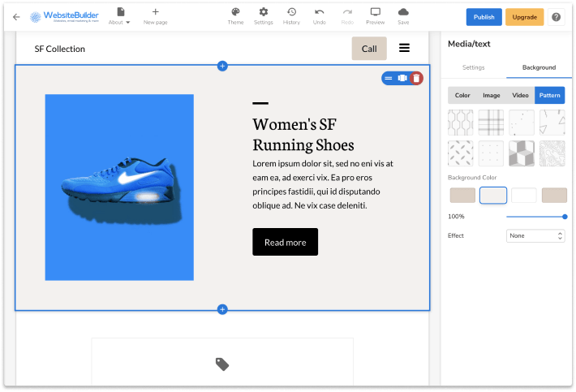Choose the fine dots pattern
This screenshot has height=392, width=576.
click(491, 153)
